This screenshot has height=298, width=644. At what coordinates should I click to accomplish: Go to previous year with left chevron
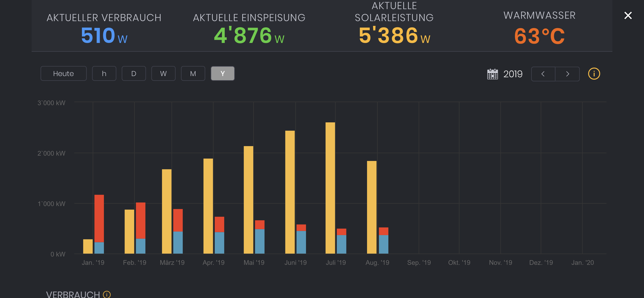[543, 74]
